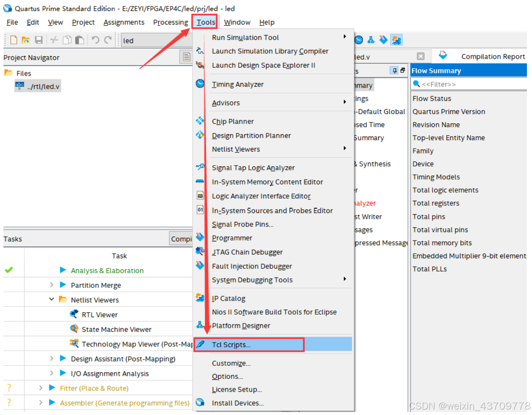Screen dimensions: 532x415
Task: Open the Assignments menu
Action: pyautogui.click(x=124, y=22)
